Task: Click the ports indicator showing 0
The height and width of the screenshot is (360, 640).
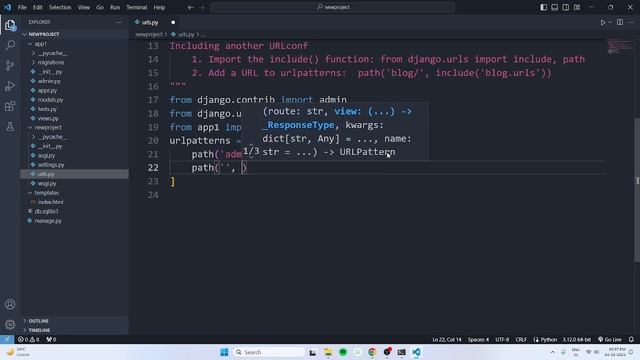Action: point(51,339)
